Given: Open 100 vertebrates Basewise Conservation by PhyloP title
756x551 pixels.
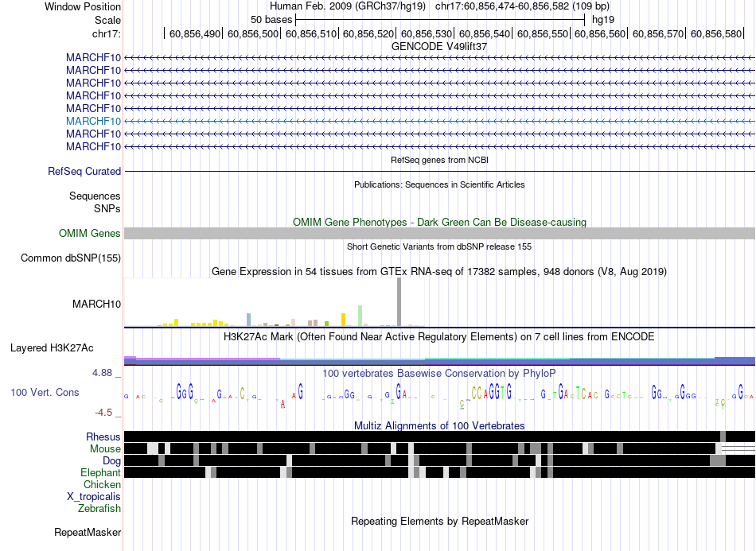Looking at the screenshot, I should [439, 373].
